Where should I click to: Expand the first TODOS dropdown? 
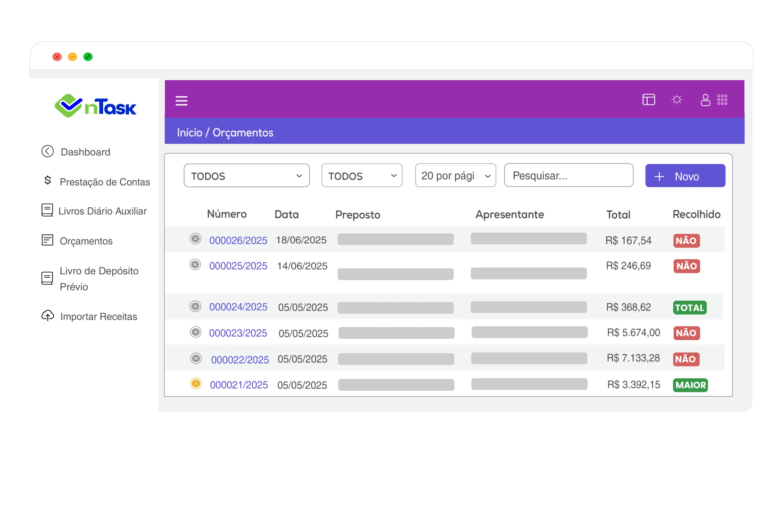pos(246,176)
